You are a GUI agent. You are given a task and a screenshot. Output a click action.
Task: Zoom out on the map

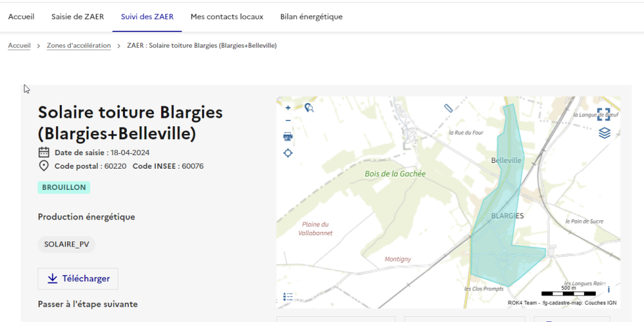coord(288,120)
